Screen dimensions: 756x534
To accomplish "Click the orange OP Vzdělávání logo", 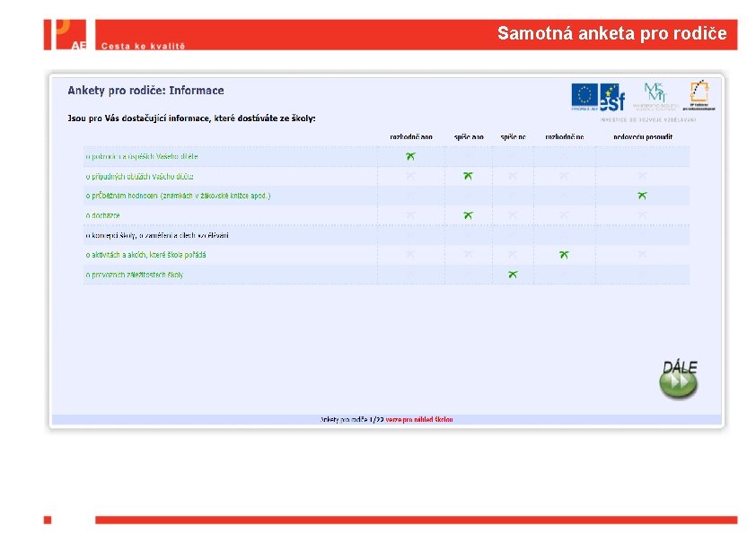I will (699, 95).
